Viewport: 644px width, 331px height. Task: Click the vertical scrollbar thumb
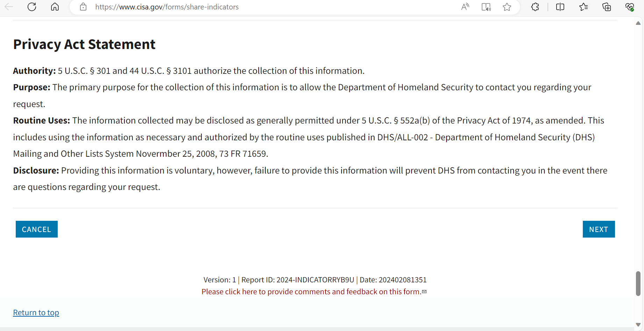pyautogui.click(x=638, y=283)
